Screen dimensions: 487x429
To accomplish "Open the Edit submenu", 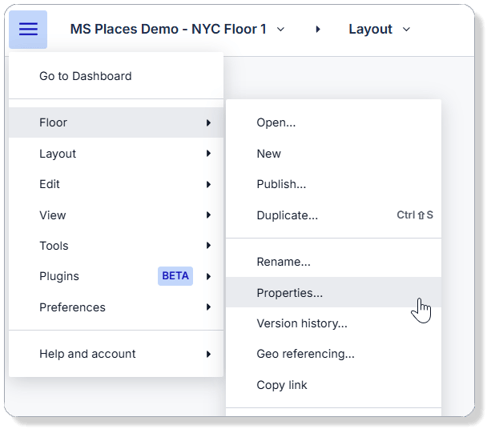I will point(116,184).
